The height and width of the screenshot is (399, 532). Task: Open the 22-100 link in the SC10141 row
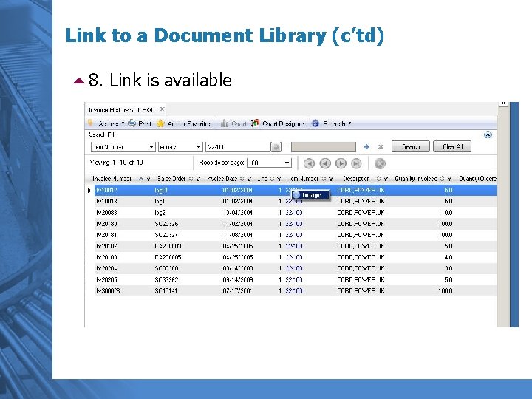(294, 291)
